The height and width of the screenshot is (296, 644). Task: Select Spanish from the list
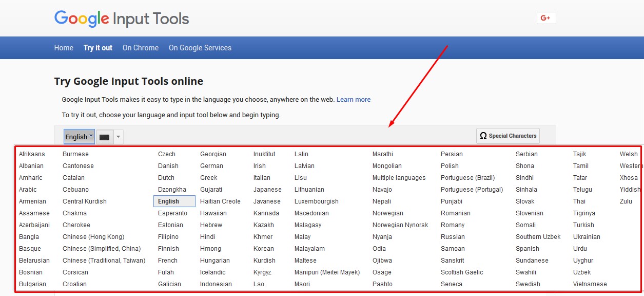(x=528, y=249)
